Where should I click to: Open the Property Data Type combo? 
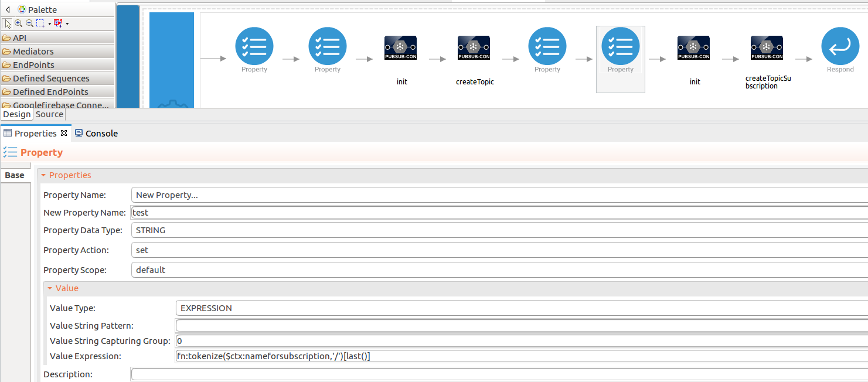pyautogui.click(x=499, y=230)
